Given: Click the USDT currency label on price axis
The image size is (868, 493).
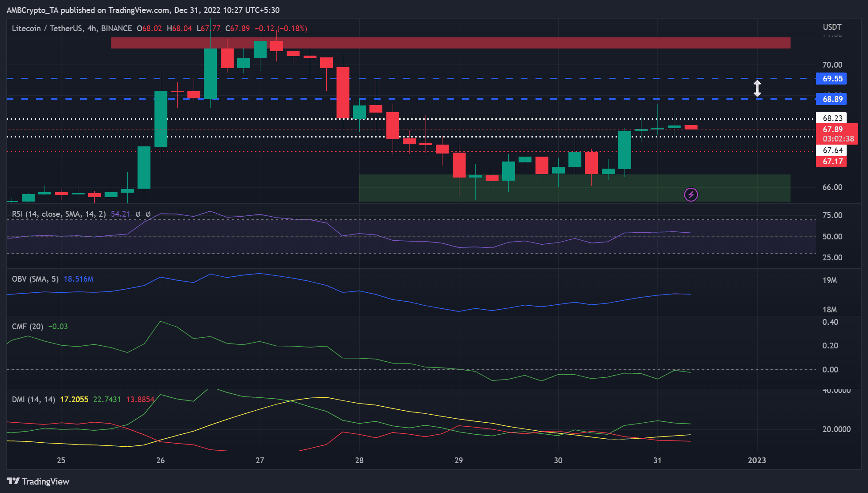Looking at the screenshot, I should pos(832,27).
